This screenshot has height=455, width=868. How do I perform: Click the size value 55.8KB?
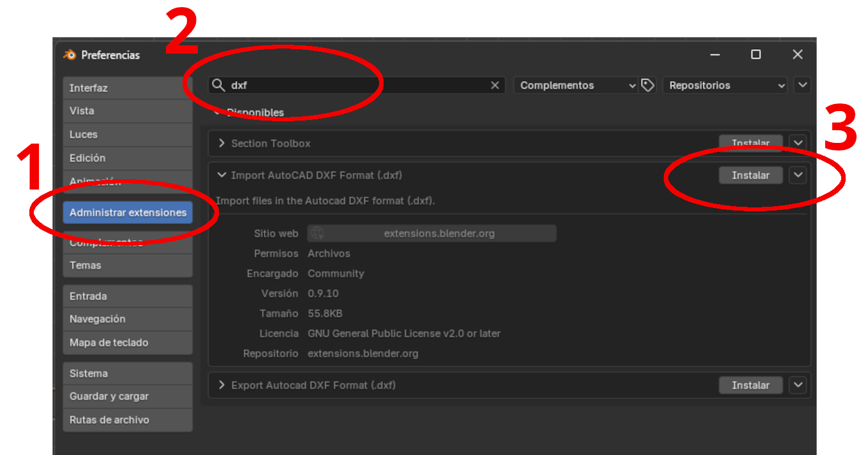pyautogui.click(x=325, y=313)
